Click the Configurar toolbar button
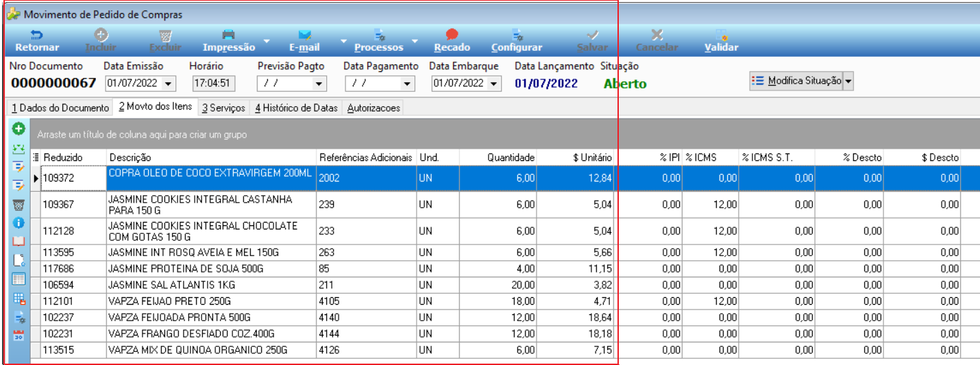 [x=517, y=41]
